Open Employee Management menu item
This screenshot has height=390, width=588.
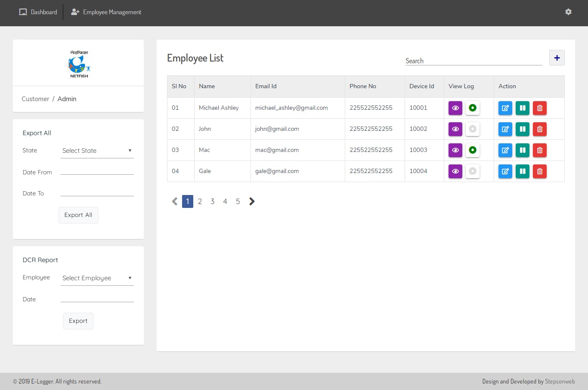pos(106,12)
